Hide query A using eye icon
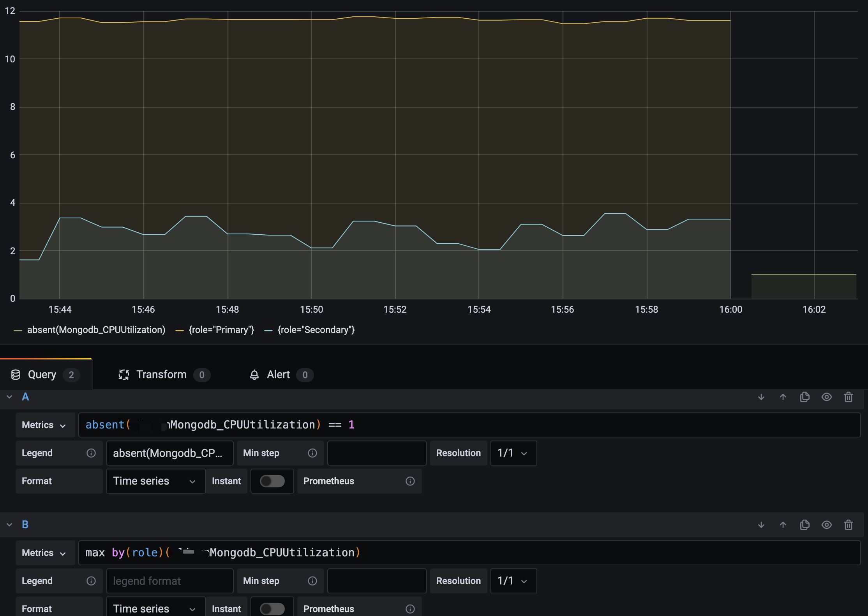Screen dimensions: 868x616 click(x=826, y=397)
